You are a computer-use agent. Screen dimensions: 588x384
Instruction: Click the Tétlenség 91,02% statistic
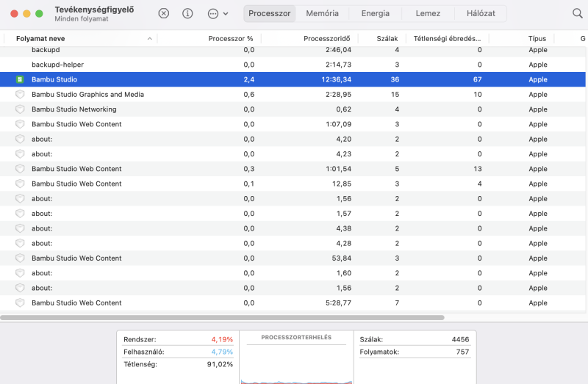click(x=178, y=364)
